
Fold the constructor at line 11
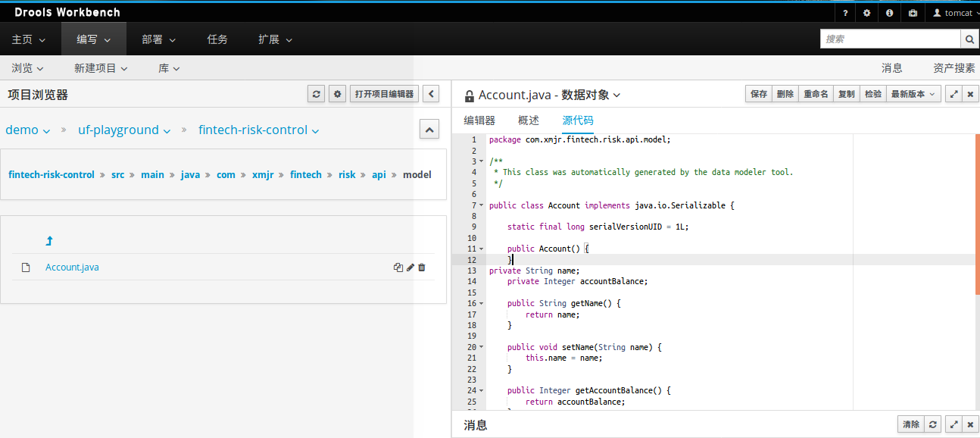[482, 249]
